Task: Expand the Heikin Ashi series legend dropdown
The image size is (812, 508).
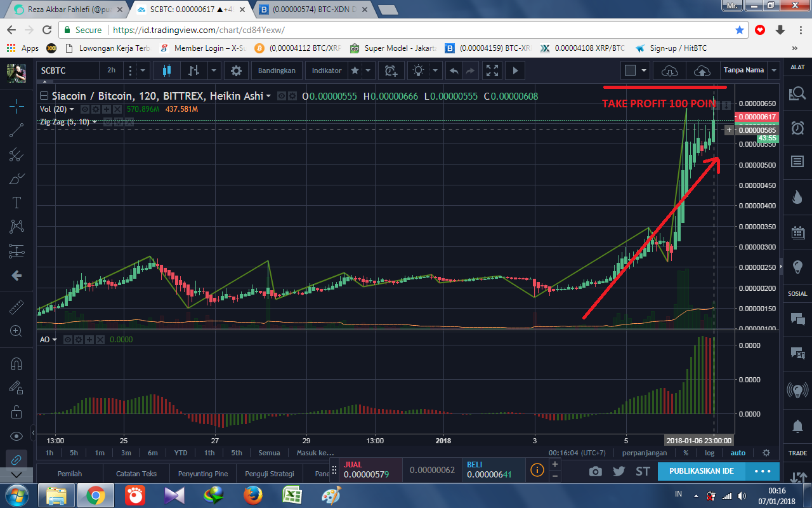Action: coord(268,96)
